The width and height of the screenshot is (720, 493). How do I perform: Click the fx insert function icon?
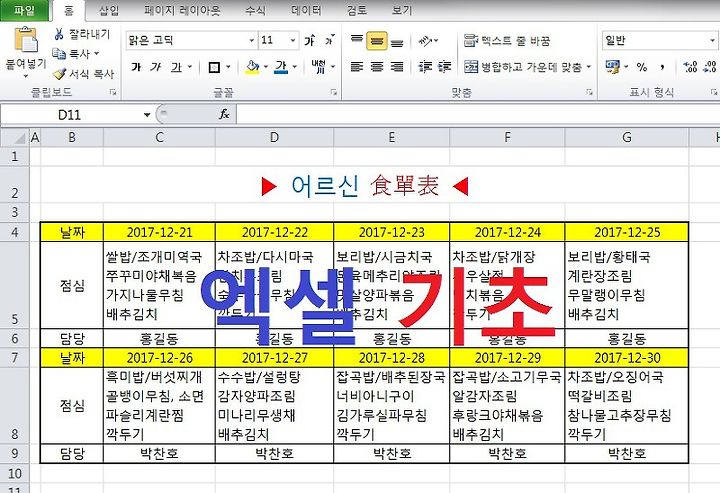pyautogui.click(x=224, y=114)
